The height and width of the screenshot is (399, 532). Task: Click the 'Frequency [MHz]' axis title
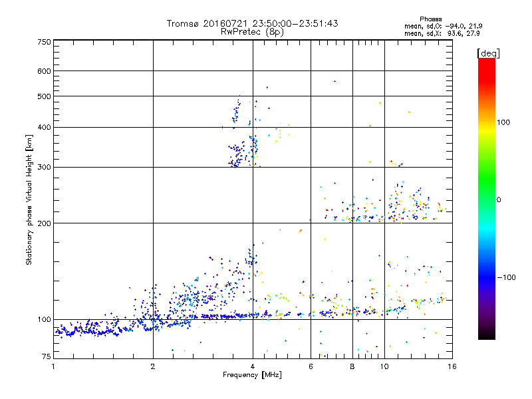pos(252,375)
